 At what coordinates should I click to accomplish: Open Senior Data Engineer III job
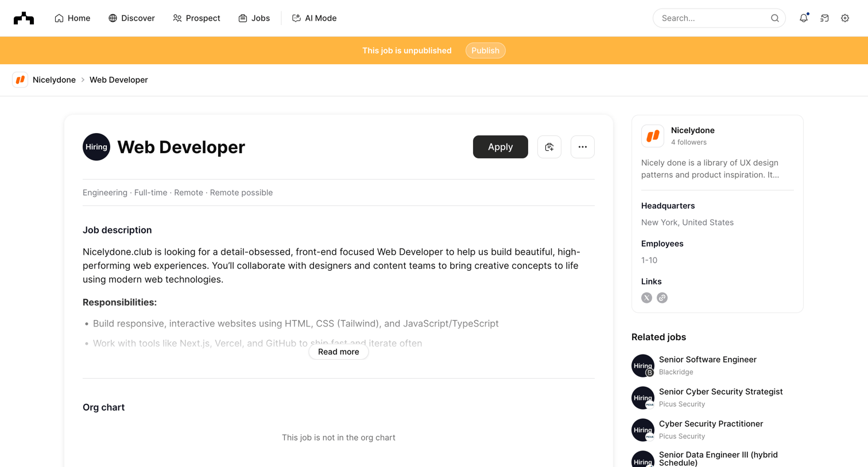coord(718,458)
